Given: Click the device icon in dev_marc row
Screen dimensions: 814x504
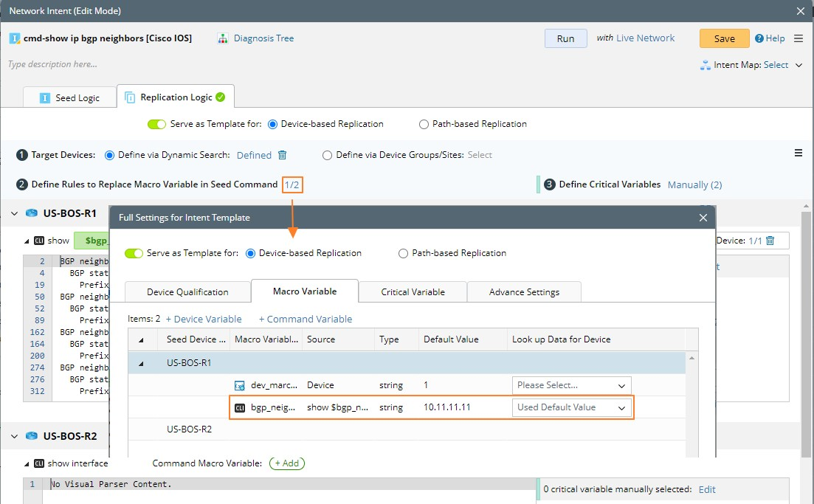Looking at the screenshot, I should coord(239,385).
